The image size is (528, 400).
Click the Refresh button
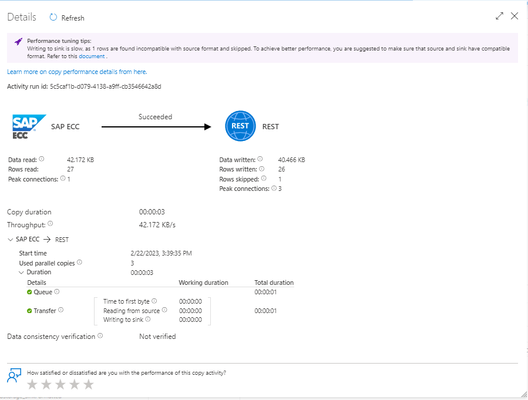click(67, 18)
